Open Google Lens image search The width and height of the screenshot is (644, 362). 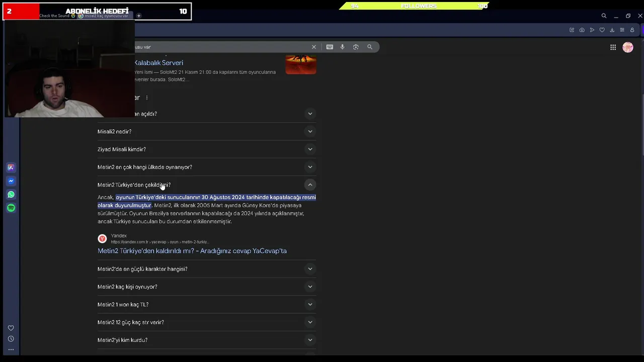[x=356, y=47]
